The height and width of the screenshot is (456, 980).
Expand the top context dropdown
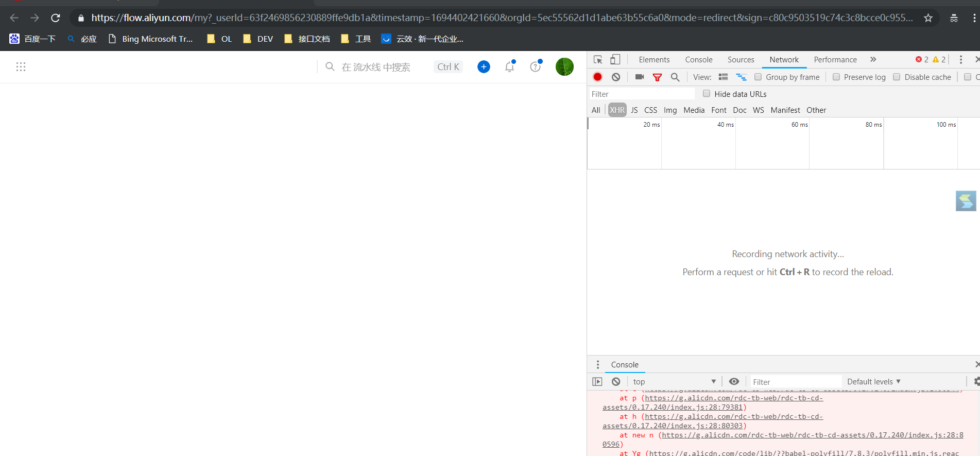675,382
